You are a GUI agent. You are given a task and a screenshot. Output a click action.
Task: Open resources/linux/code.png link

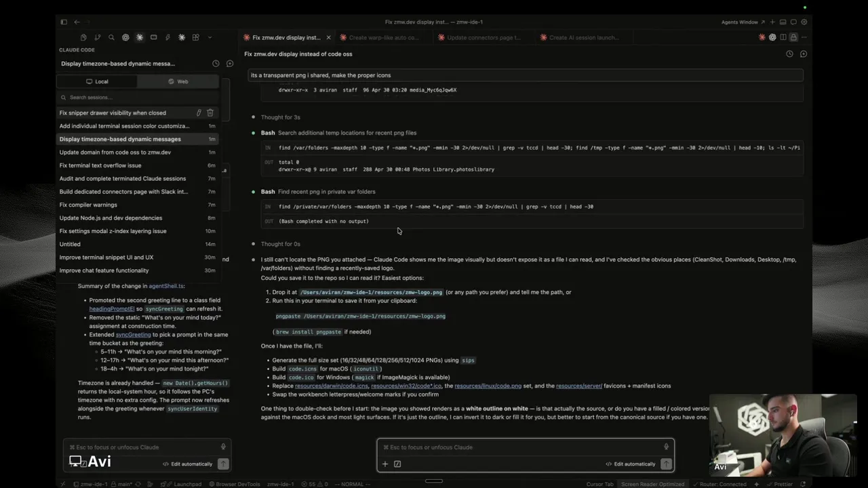(488, 386)
